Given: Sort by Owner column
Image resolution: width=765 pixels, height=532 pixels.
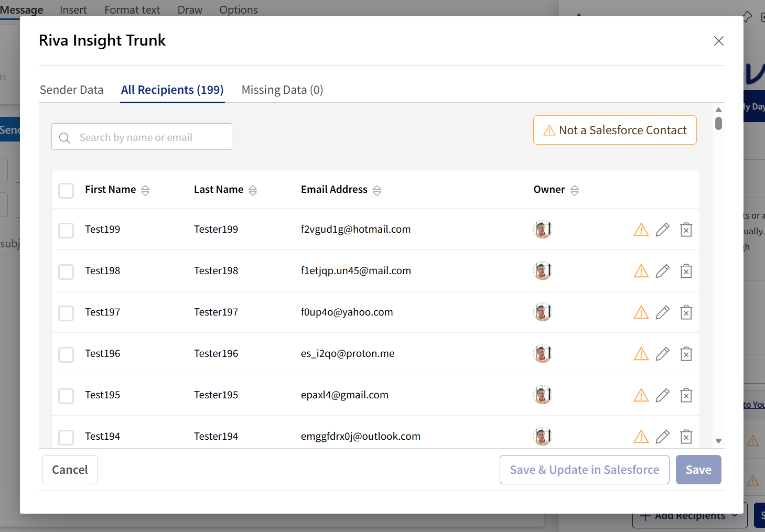Looking at the screenshot, I should click(575, 190).
